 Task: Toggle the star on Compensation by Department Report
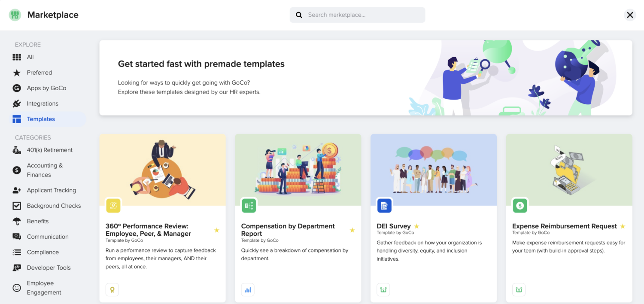[352, 230]
